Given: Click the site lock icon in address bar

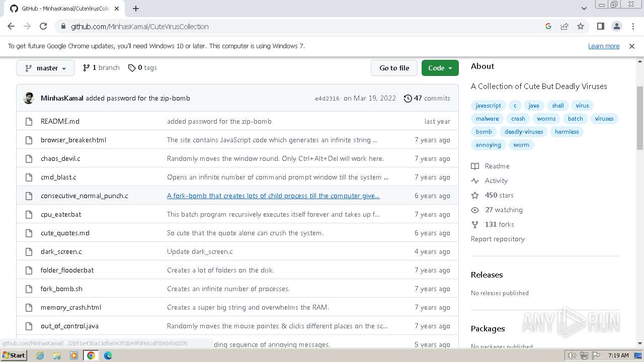Looking at the screenshot, I should [63, 26].
